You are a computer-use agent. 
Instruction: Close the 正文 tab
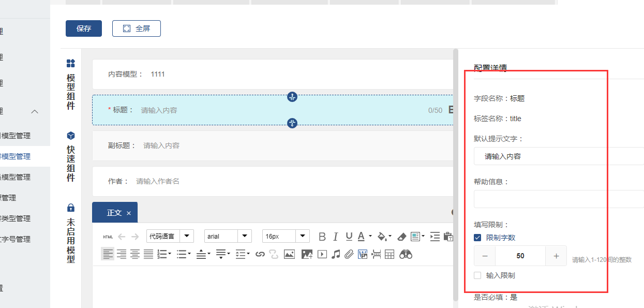click(129, 213)
